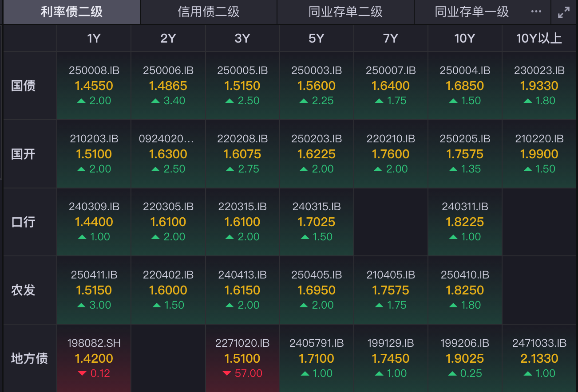The image size is (578, 392).
Task: Click the 国开 row label
Action: (23, 154)
